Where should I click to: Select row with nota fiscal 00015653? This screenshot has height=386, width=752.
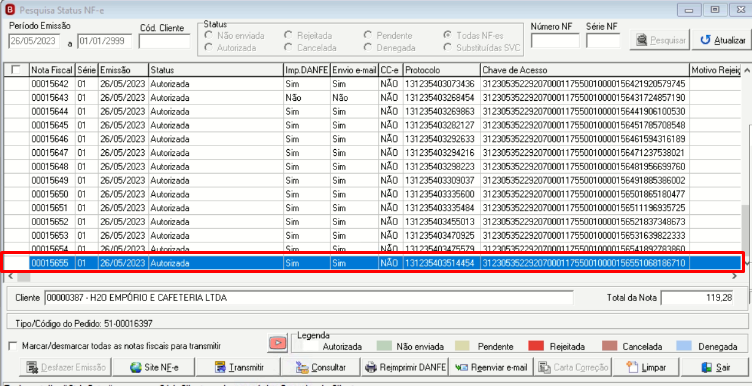(x=373, y=236)
